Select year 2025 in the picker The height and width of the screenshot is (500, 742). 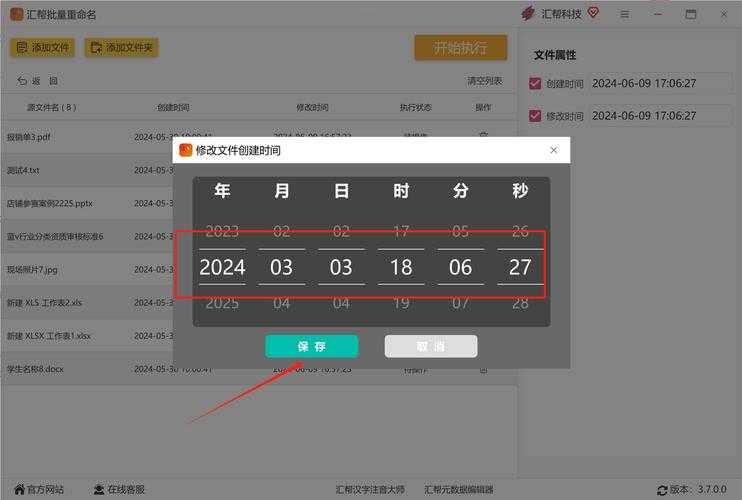pyautogui.click(x=222, y=303)
